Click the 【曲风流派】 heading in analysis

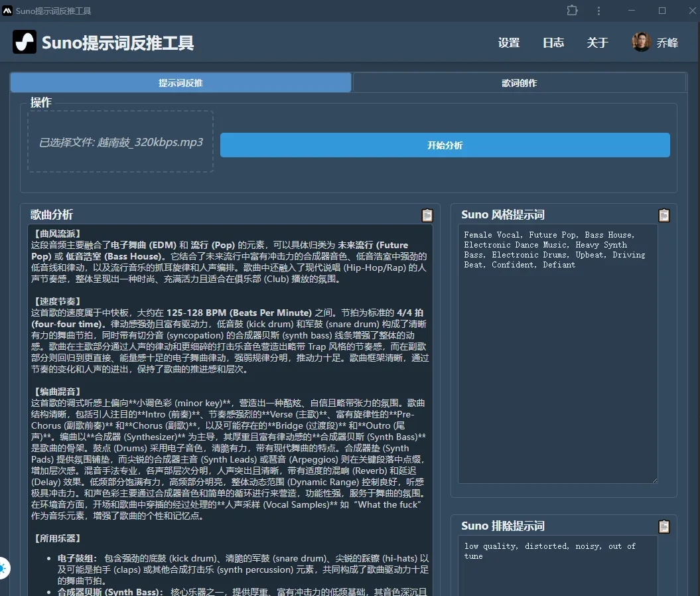[x=57, y=234]
